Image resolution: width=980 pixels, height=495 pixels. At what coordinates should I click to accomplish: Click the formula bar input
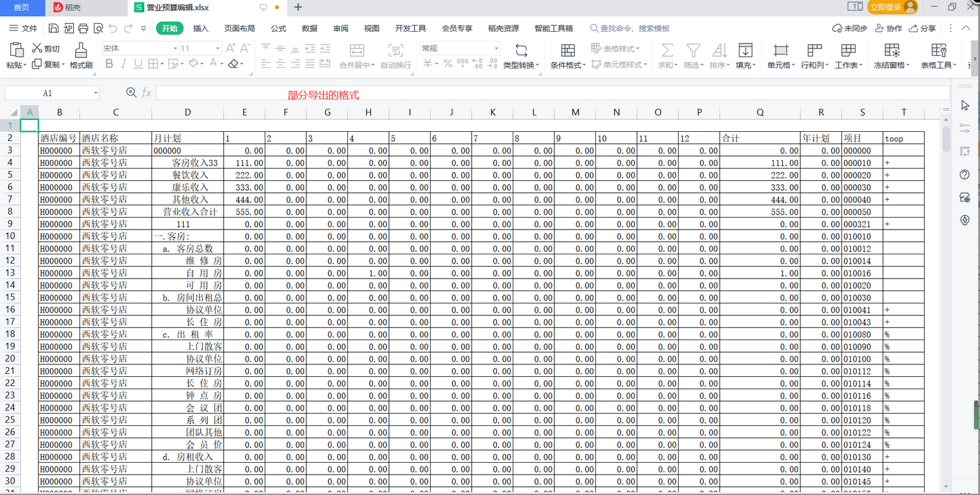click(x=552, y=93)
